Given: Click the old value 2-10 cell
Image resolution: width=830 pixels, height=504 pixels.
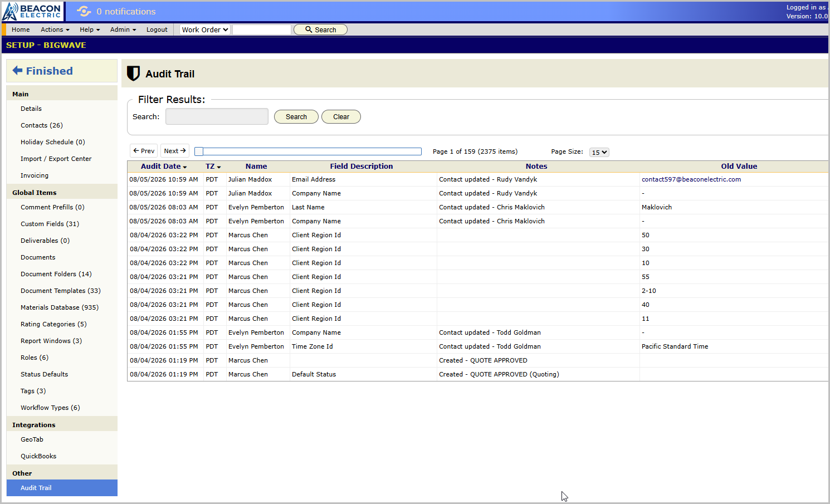Looking at the screenshot, I should coord(649,291).
